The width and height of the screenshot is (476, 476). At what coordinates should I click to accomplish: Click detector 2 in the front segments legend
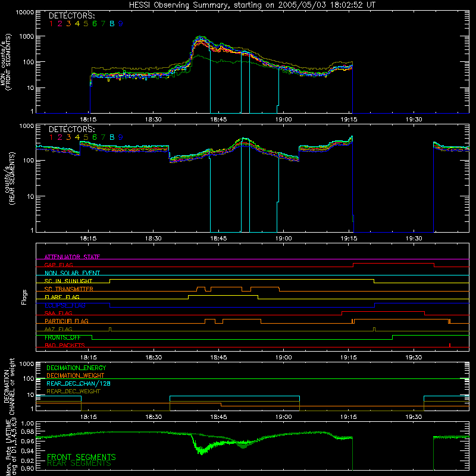[60, 24]
